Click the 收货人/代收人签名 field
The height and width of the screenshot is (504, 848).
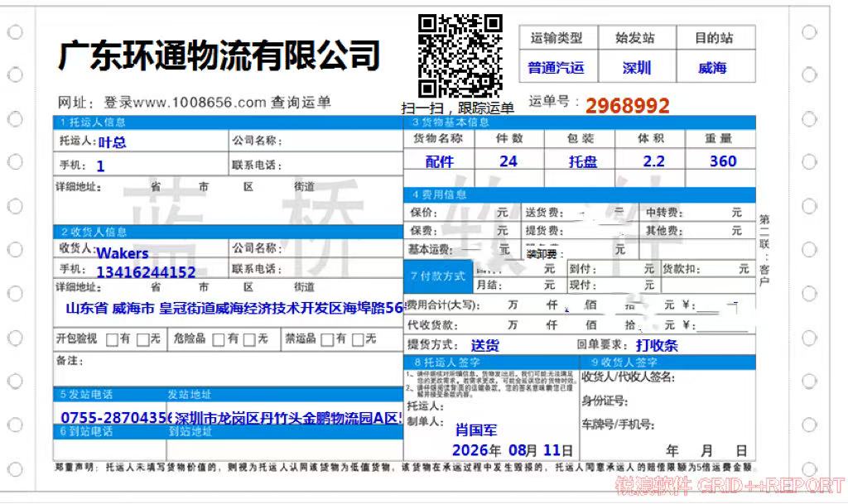pyautogui.click(x=667, y=377)
